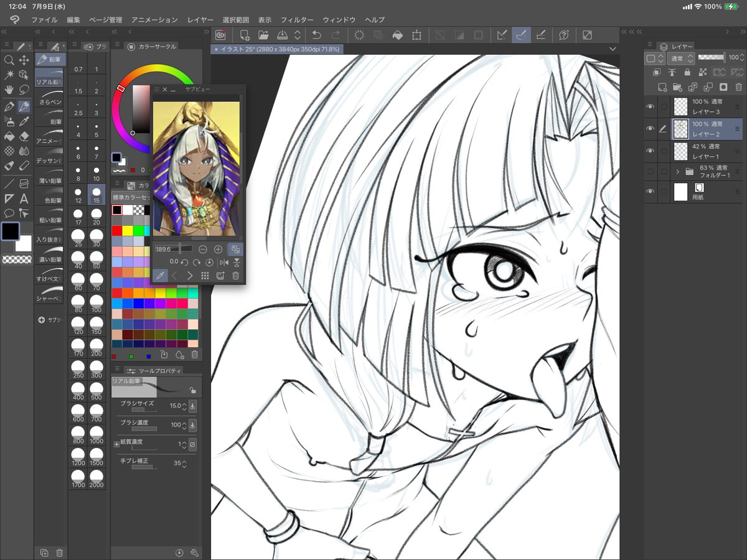Toggle the Snap to Special Ruler icon
747x560 pixels.
(522, 35)
